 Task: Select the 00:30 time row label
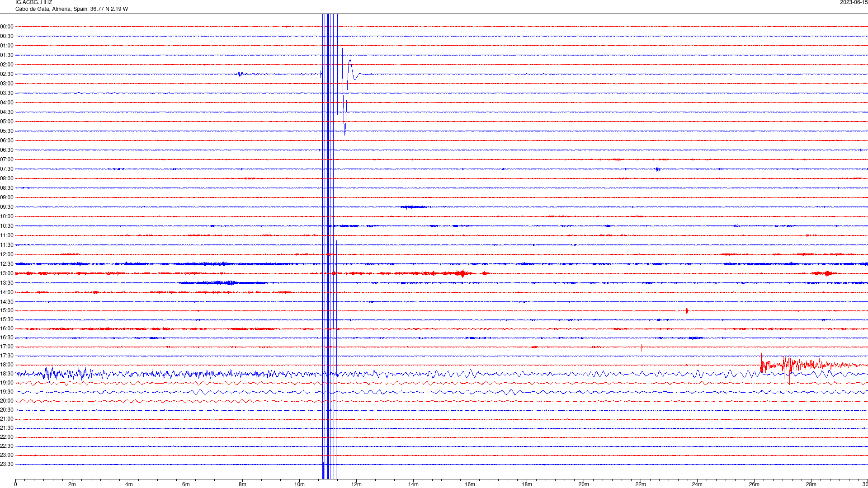click(7, 36)
